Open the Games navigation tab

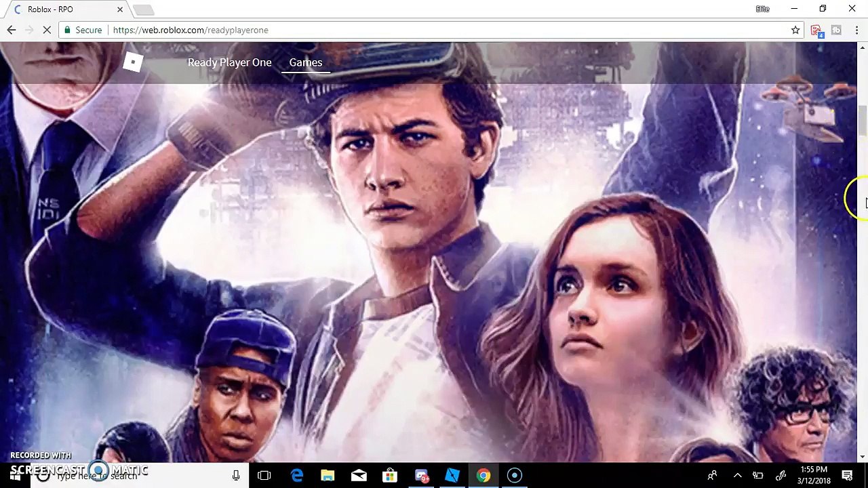[x=306, y=62]
